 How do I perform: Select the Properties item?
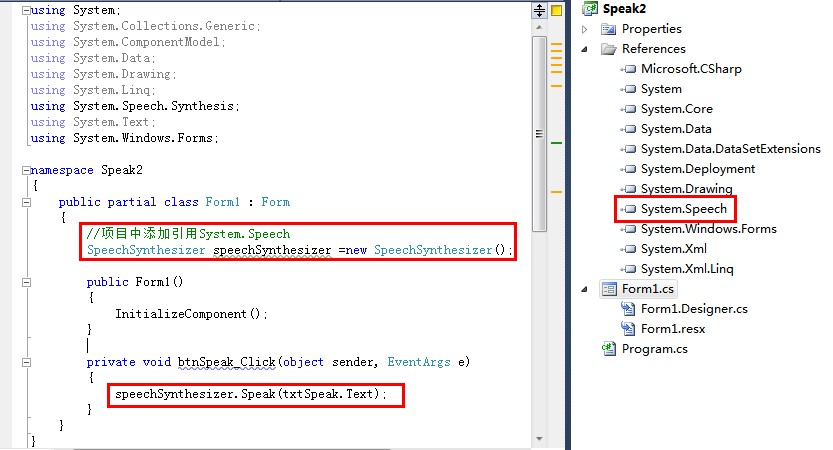click(x=651, y=29)
